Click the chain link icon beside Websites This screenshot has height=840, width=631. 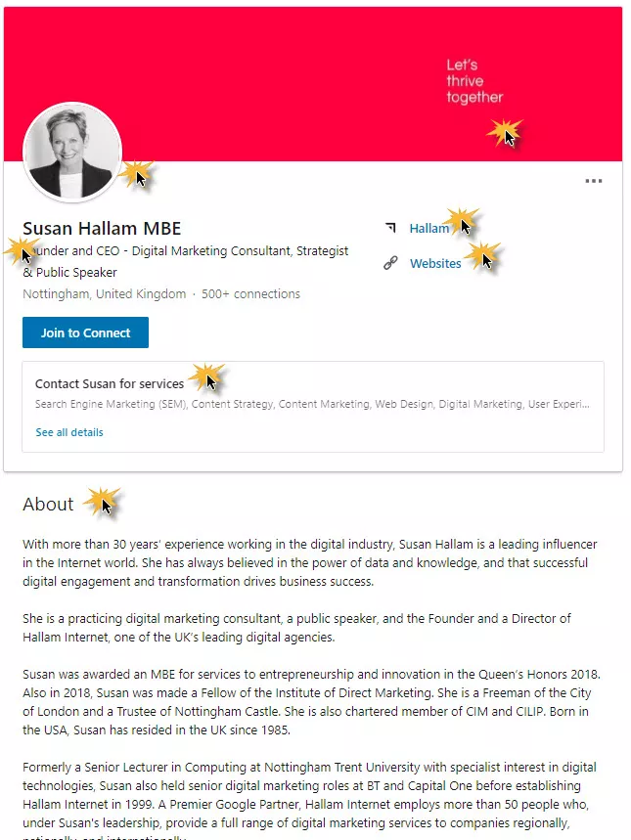pyautogui.click(x=392, y=263)
